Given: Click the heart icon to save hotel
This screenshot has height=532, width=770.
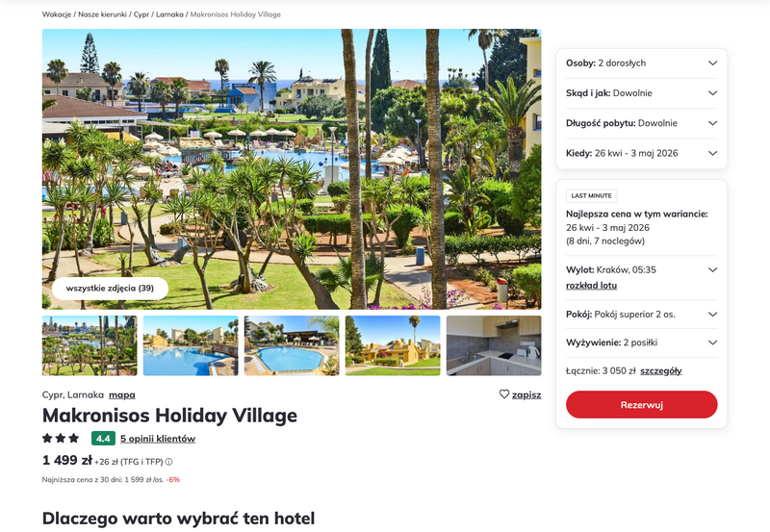Looking at the screenshot, I should (x=503, y=394).
